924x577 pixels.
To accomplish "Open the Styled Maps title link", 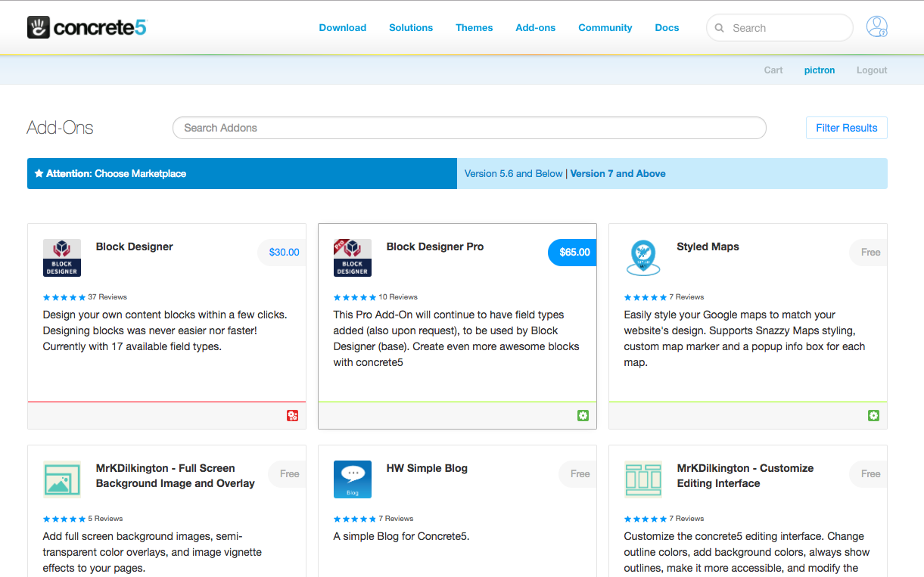I will [x=708, y=247].
